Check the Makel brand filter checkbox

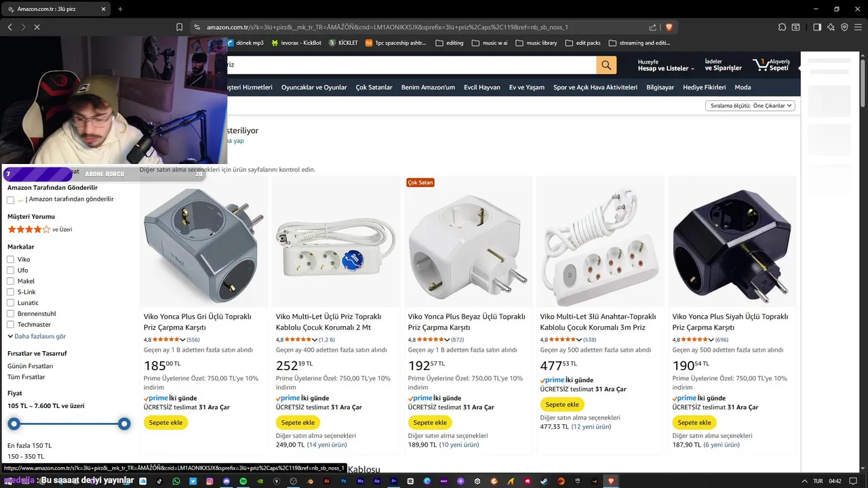[x=11, y=281]
